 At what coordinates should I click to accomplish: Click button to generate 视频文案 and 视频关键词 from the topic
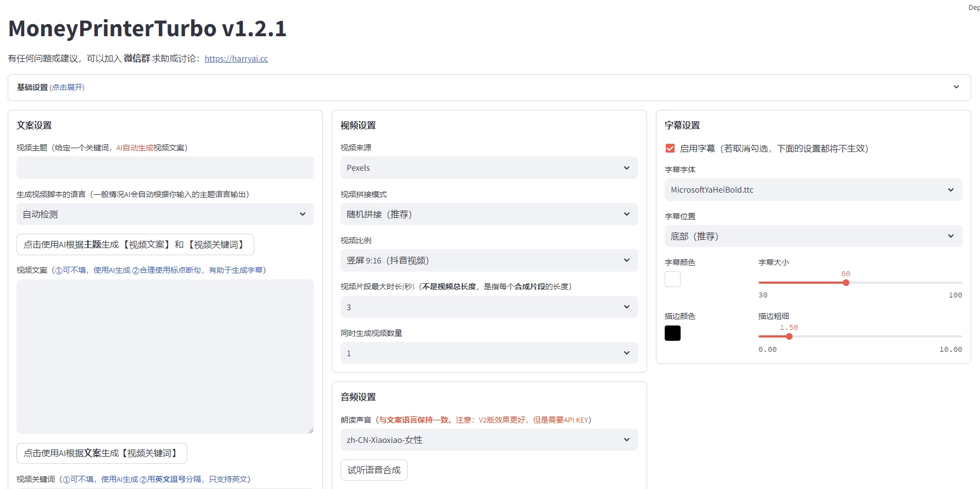(135, 245)
